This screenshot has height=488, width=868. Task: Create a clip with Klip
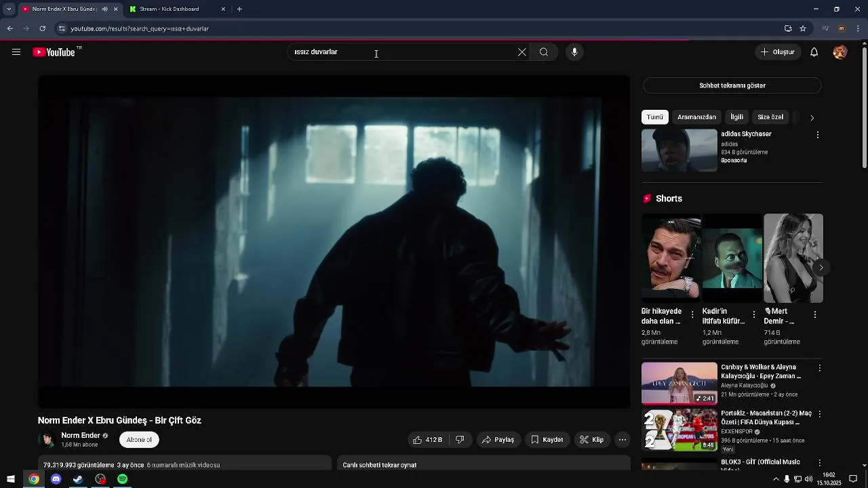[591, 440]
